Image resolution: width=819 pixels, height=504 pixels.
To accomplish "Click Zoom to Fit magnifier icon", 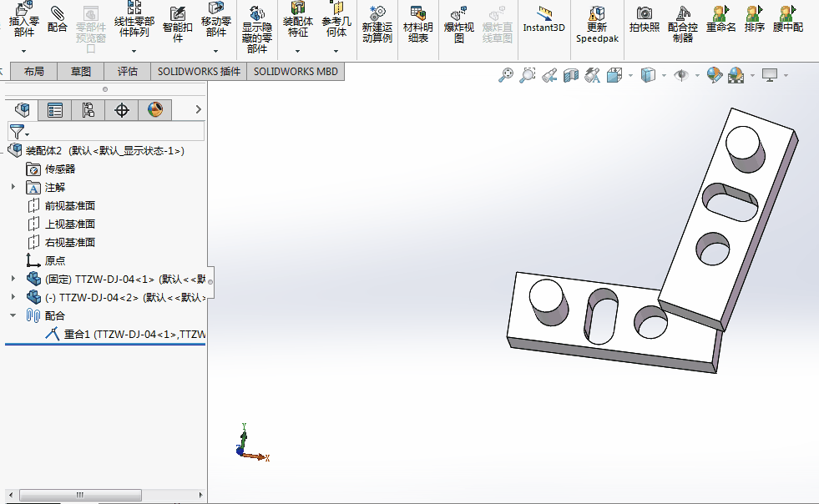I will tap(506, 75).
